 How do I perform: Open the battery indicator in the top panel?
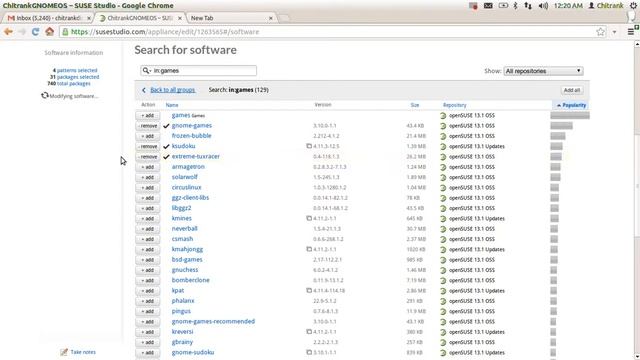coord(503,6)
